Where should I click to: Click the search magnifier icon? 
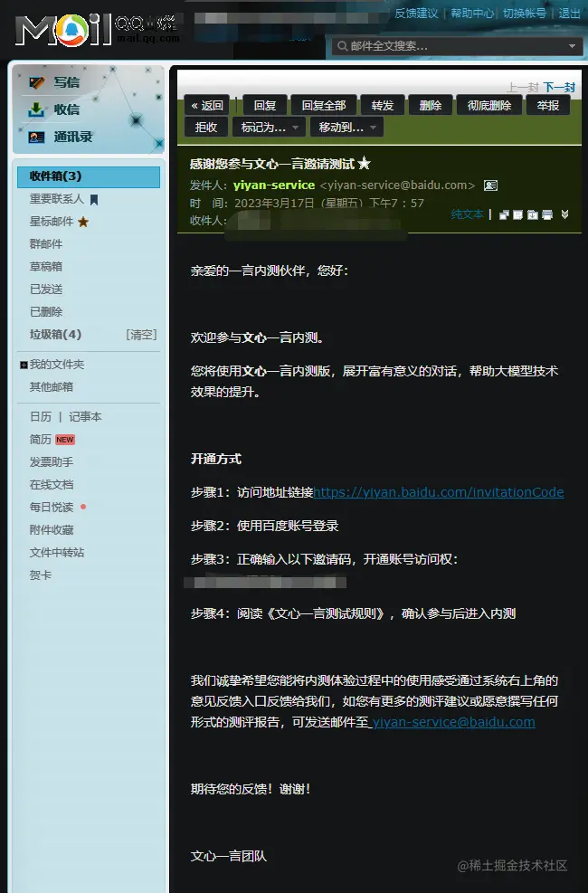[x=342, y=45]
